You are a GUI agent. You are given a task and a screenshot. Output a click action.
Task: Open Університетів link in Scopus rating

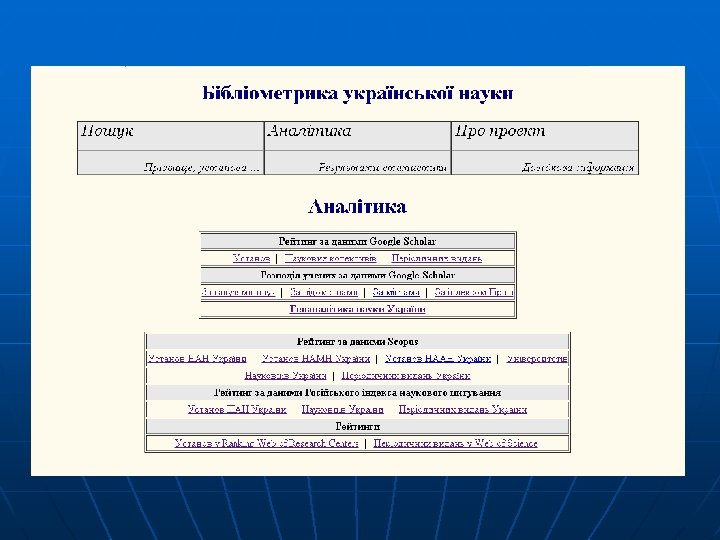537,359
